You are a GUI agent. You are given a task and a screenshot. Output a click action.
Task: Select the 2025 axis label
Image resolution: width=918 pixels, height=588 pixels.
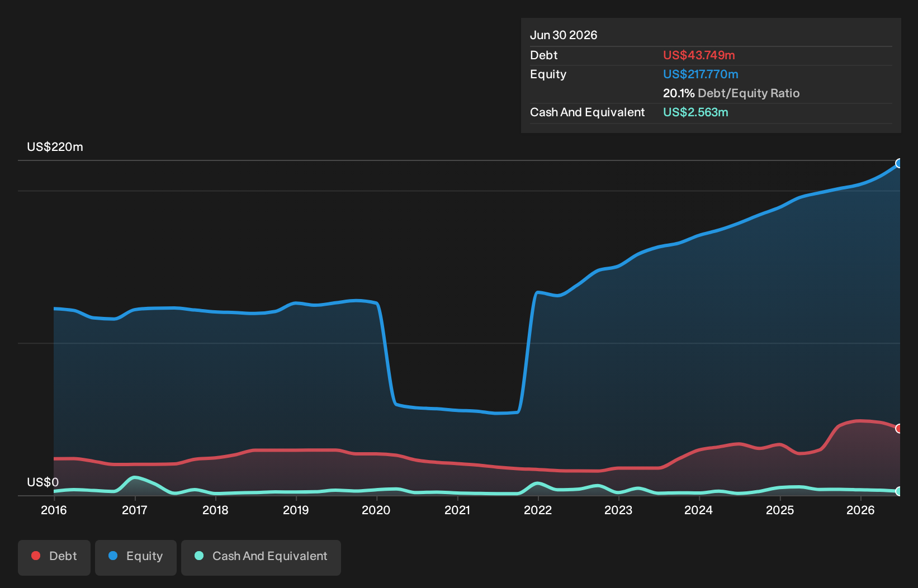pyautogui.click(x=780, y=510)
